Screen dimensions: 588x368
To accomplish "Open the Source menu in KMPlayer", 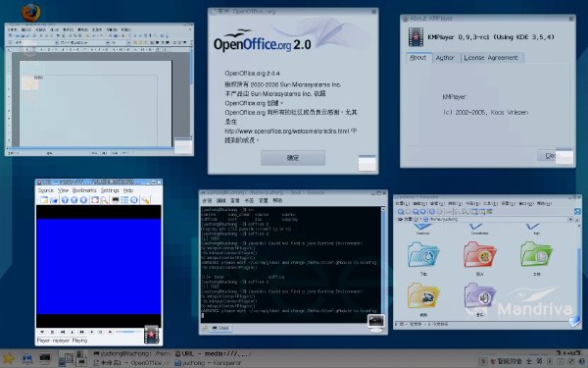I will pyautogui.click(x=46, y=190).
